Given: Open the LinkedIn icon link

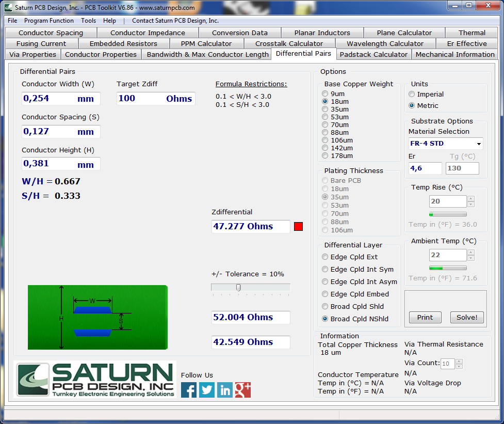Looking at the screenshot, I should tap(225, 390).
